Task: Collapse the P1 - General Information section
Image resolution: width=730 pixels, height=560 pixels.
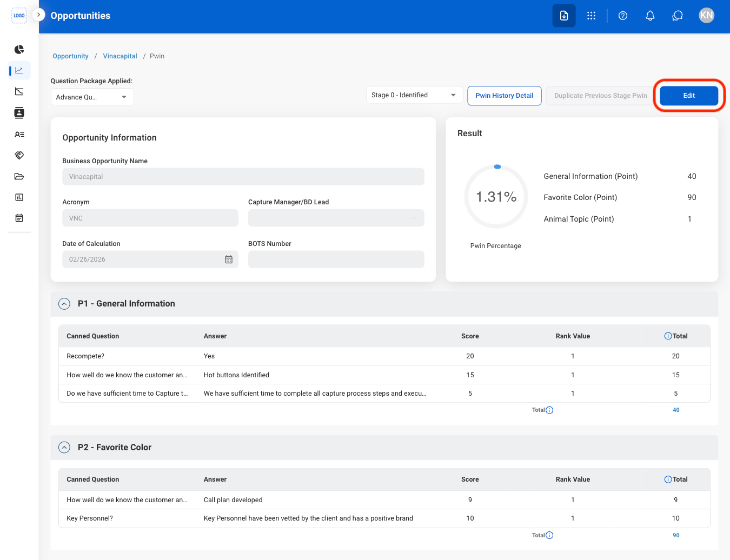Action: (64, 304)
